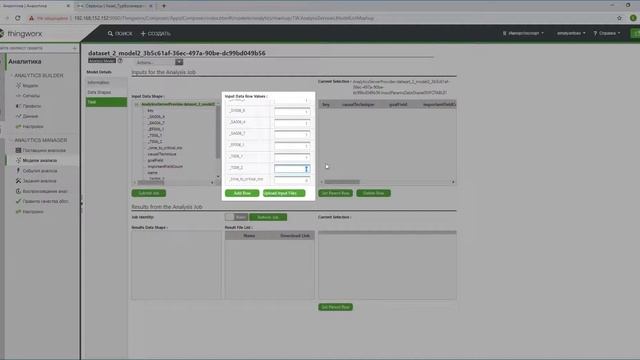The height and width of the screenshot is (360, 640).
Task: Switch to the Information tab
Action: pos(106,82)
